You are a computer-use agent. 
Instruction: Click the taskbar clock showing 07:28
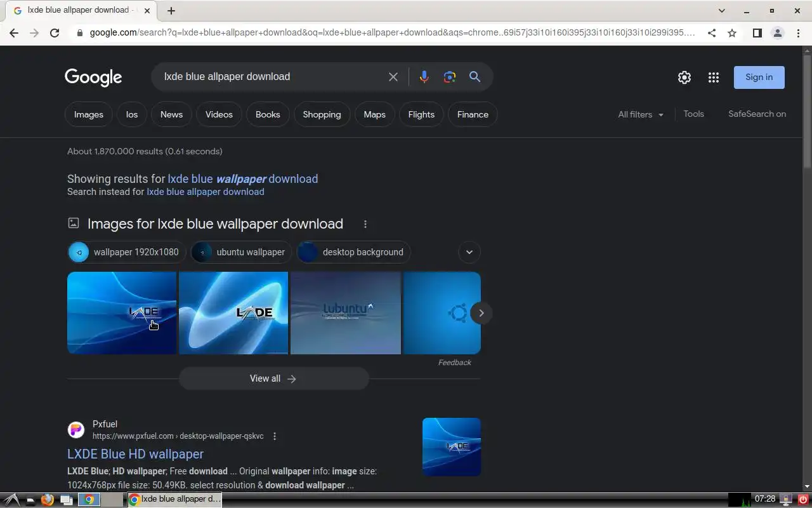[765, 499]
